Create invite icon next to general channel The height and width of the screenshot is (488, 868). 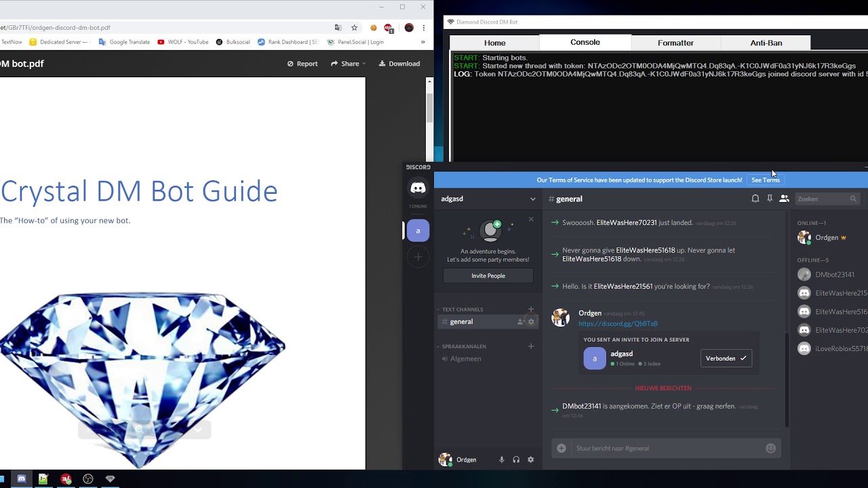coord(520,322)
